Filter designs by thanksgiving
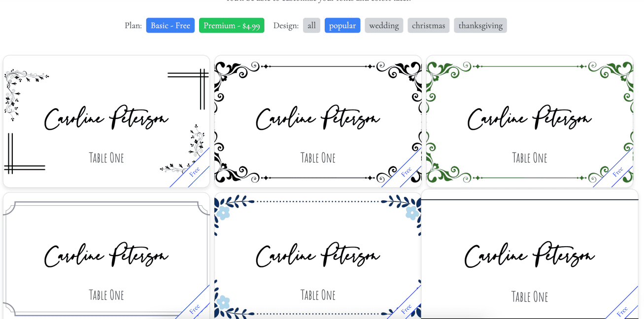Viewport: 644px width, 319px height. coord(480,26)
